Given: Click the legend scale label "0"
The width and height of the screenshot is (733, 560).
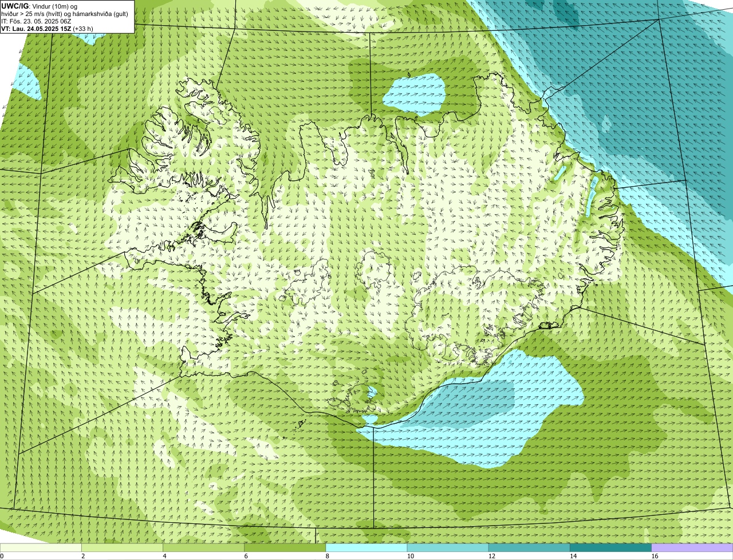Looking at the screenshot, I should coord(2,556).
